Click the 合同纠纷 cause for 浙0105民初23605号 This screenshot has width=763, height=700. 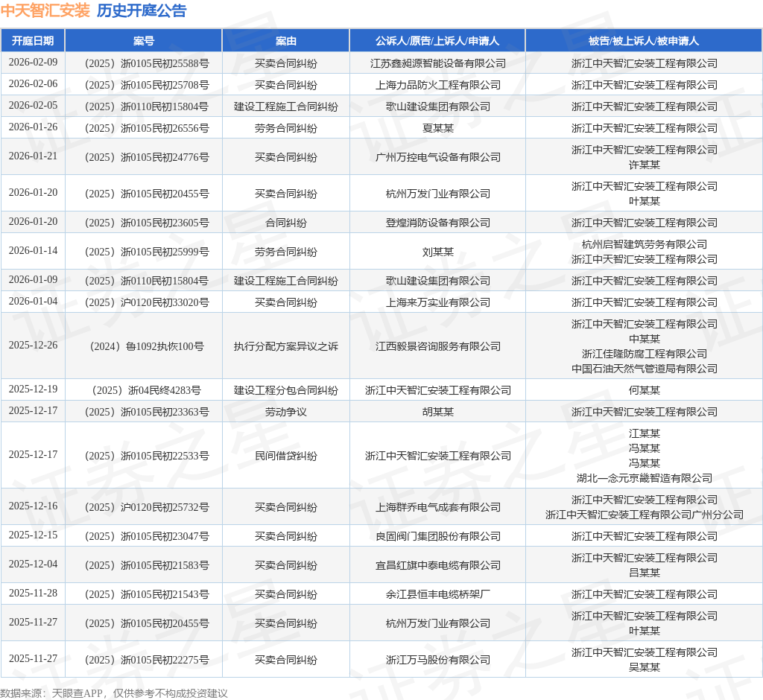click(285, 223)
